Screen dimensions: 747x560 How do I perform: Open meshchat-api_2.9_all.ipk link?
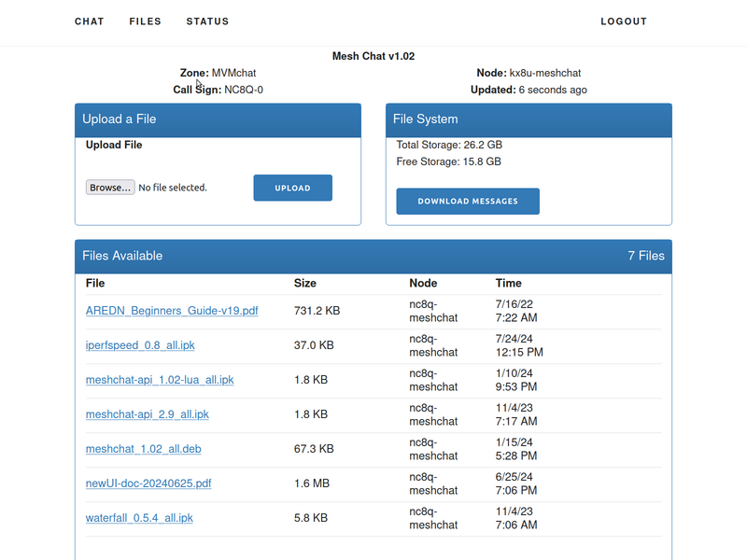click(148, 414)
